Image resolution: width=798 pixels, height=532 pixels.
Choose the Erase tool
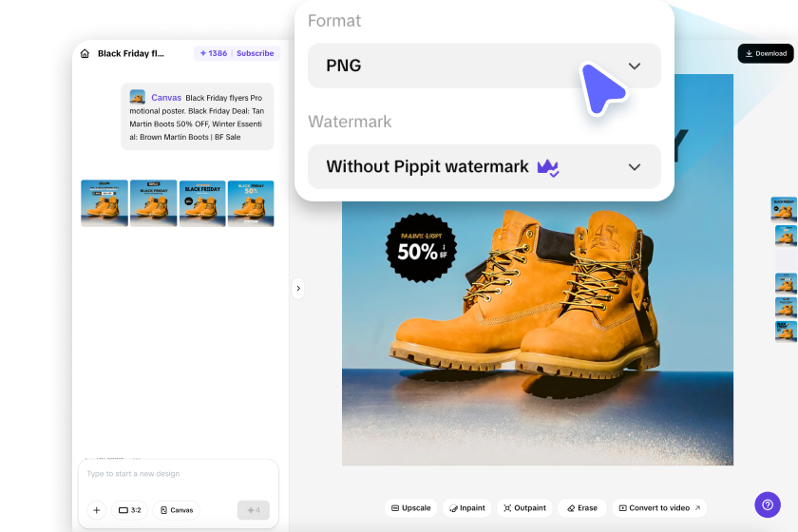(581, 508)
